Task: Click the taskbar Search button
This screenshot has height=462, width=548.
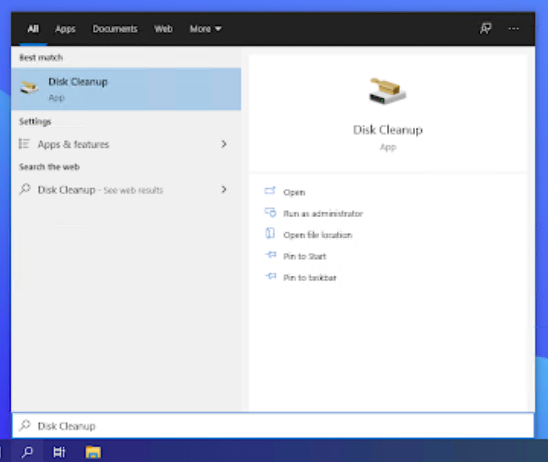Action: [27, 452]
